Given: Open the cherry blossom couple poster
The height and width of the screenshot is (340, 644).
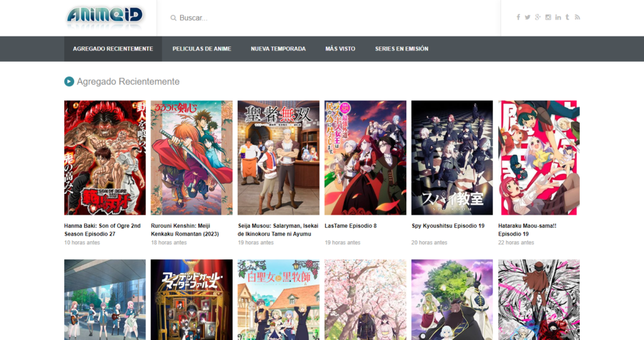Looking at the screenshot, I should point(365,300).
